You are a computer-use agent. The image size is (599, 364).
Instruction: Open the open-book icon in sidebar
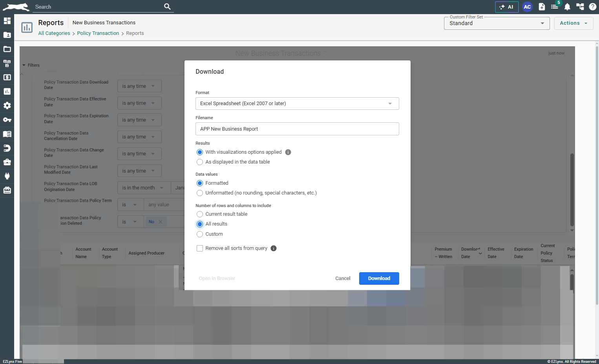point(7,134)
